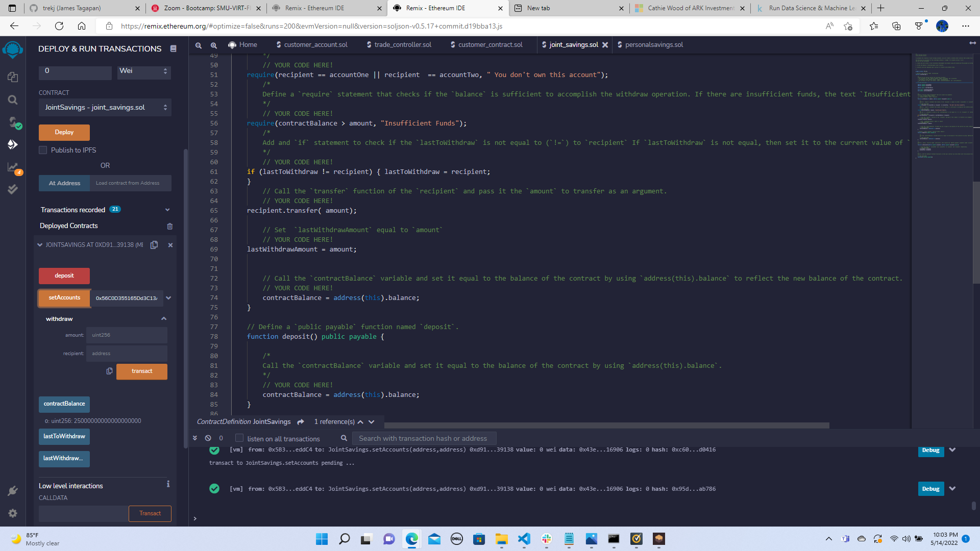Open documentation icon next to panel title

pos(174,49)
